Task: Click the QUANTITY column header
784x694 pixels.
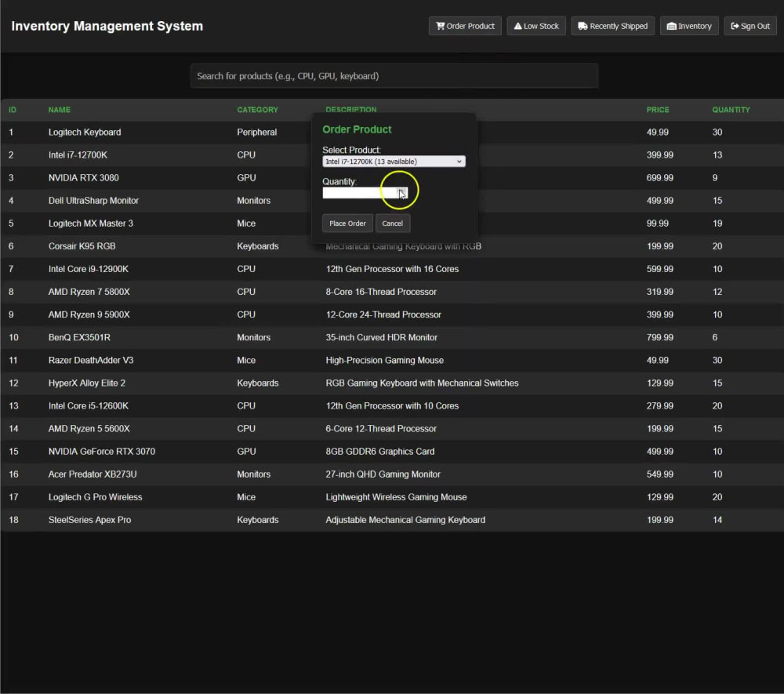Action: pyautogui.click(x=731, y=110)
